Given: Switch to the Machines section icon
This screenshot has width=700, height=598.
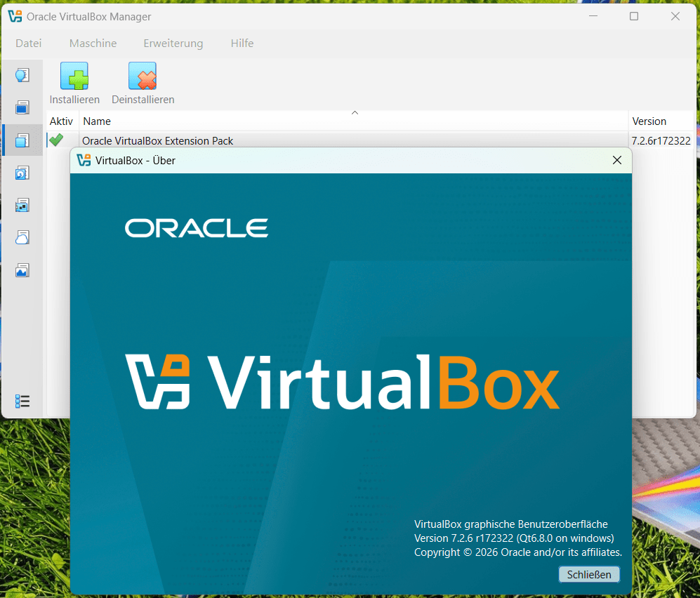Looking at the screenshot, I should pos(22,107).
